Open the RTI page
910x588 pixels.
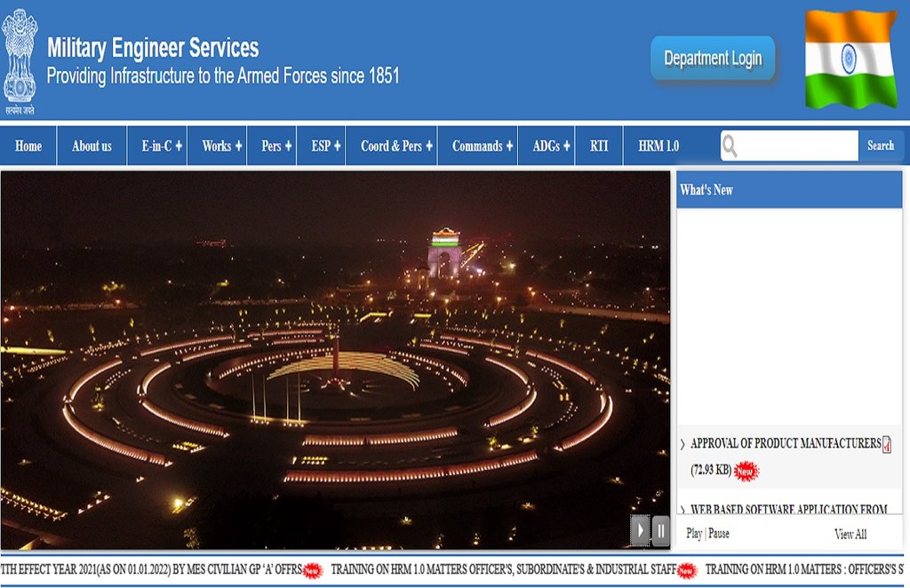pyautogui.click(x=599, y=147)
